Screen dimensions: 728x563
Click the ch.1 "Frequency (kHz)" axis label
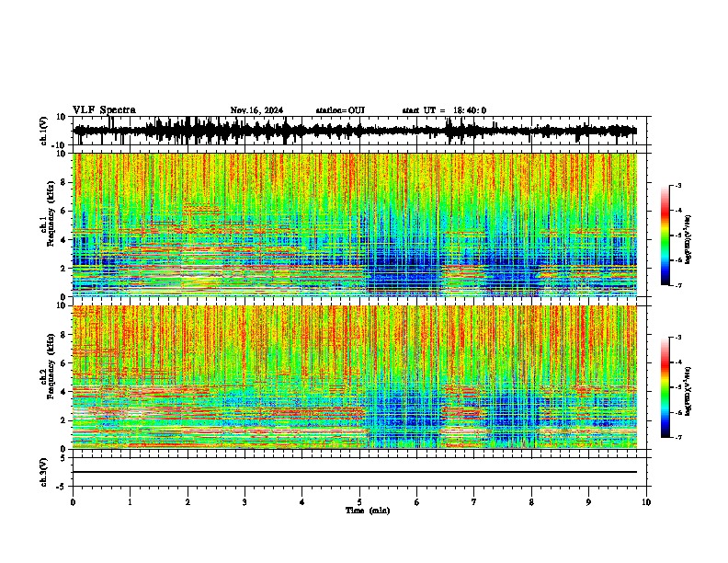click(x=50, y=213)
